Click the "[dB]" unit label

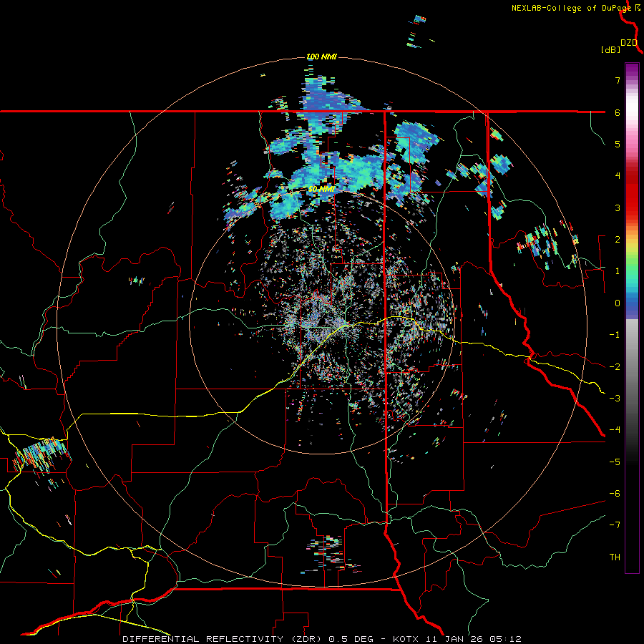click(610, 49)
